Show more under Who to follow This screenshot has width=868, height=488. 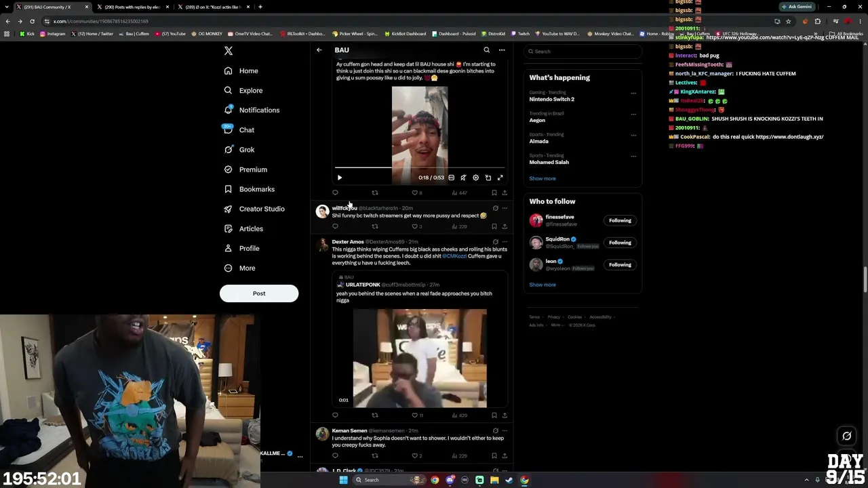(542, 285)
